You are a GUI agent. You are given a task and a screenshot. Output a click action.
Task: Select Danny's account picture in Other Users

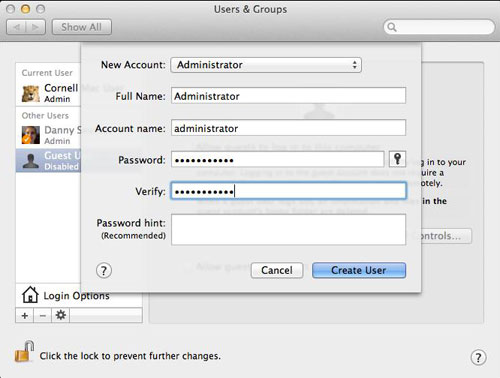point(31,135)
